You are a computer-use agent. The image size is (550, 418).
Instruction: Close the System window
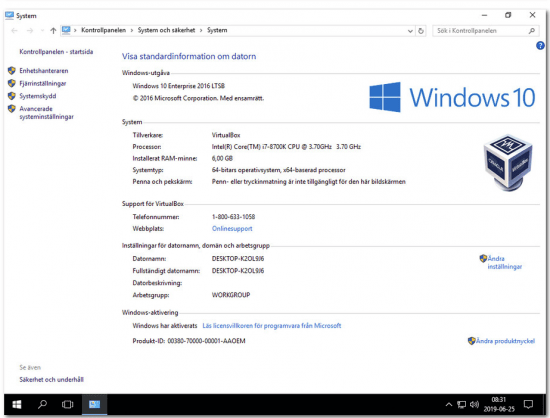pos(532,15)
